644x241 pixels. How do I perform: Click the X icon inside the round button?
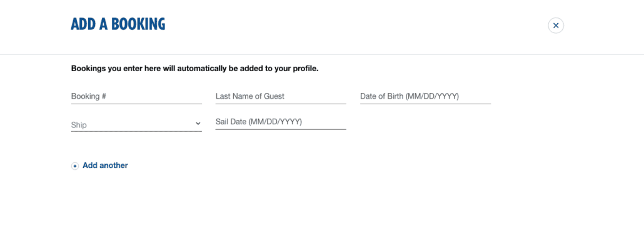click(556, 26)
